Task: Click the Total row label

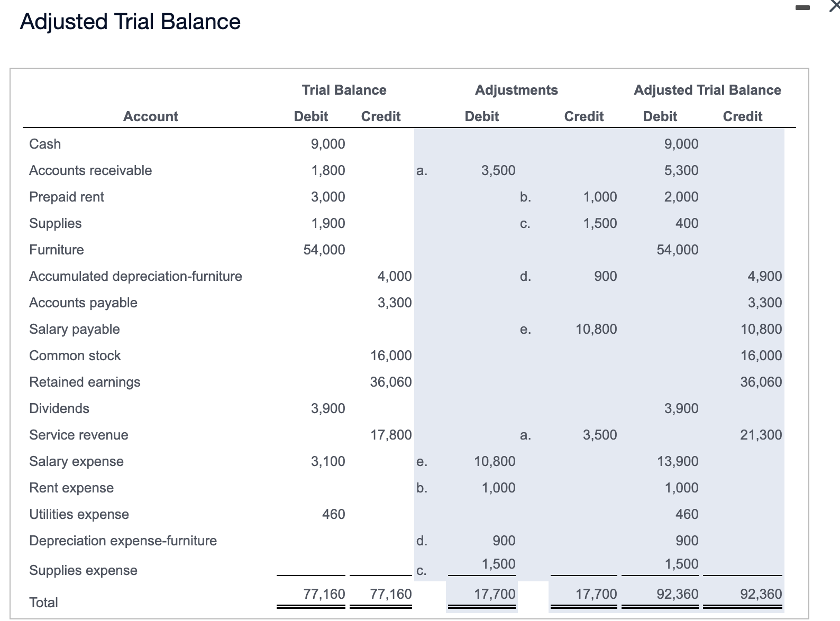Action: click(43, 602)
